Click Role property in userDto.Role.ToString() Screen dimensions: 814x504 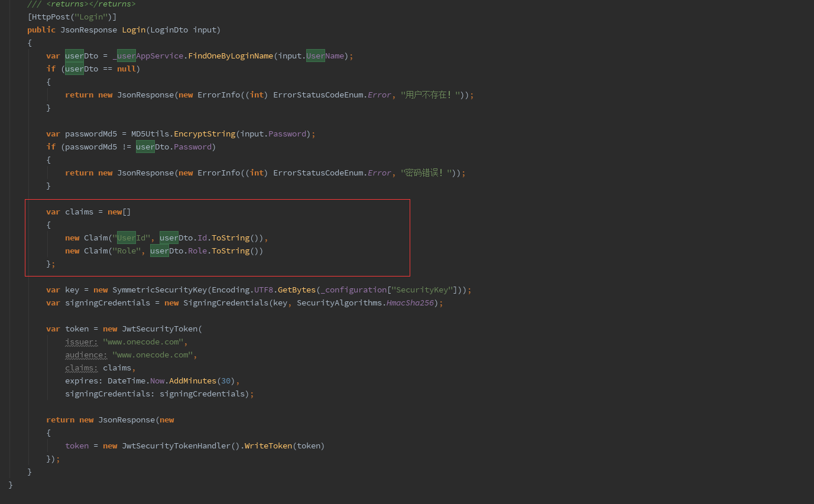(x=197, y=251)
